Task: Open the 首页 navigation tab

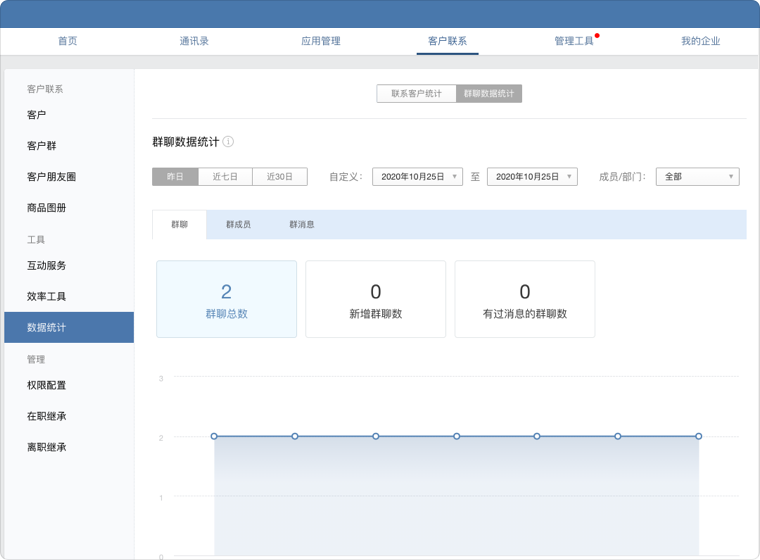Action: [x=67, y=41]
